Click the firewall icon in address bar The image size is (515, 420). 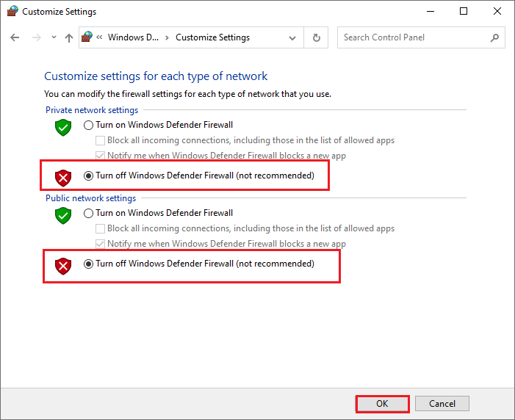[x=87, y=37]
